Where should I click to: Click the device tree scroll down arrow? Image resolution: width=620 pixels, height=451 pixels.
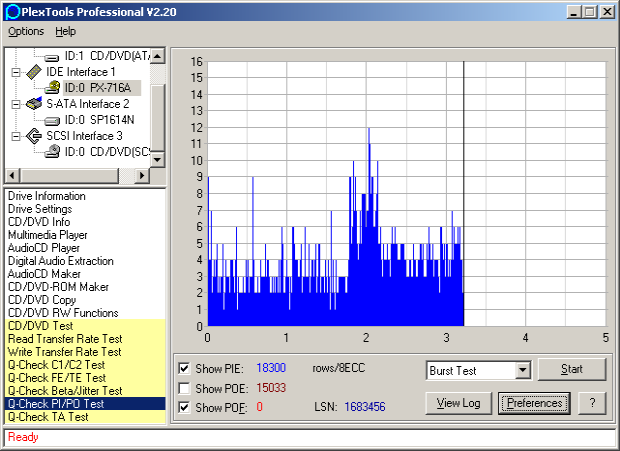(157, 159)
